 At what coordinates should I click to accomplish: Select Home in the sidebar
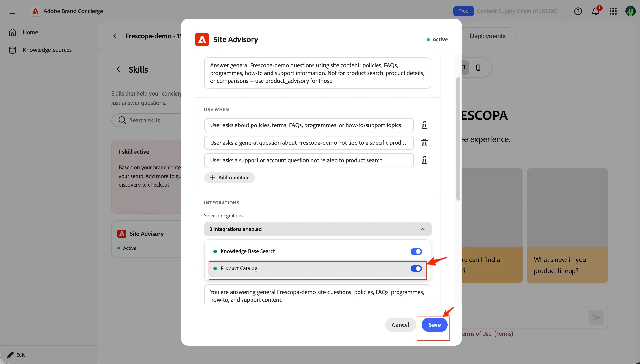(x=30, y=32)
